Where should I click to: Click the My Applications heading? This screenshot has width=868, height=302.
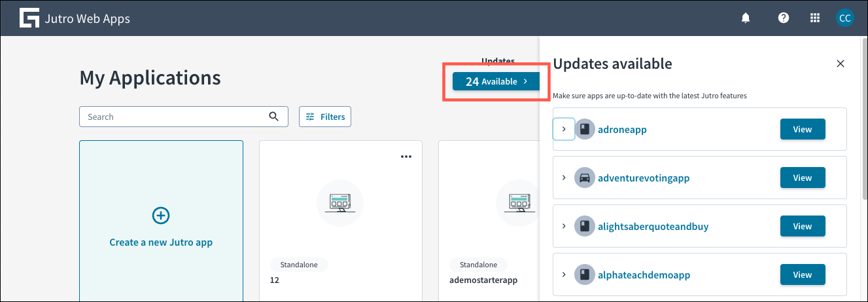point(150,78)
